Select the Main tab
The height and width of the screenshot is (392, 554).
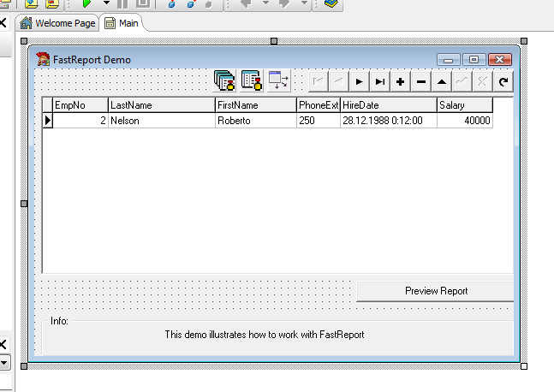pos(121,23)
